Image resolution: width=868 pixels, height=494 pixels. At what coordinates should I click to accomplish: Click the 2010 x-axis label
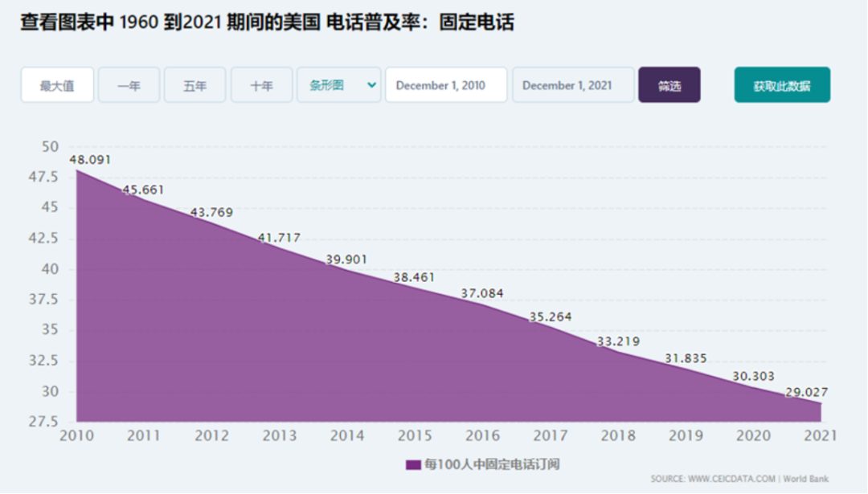(x=76, y=436)
